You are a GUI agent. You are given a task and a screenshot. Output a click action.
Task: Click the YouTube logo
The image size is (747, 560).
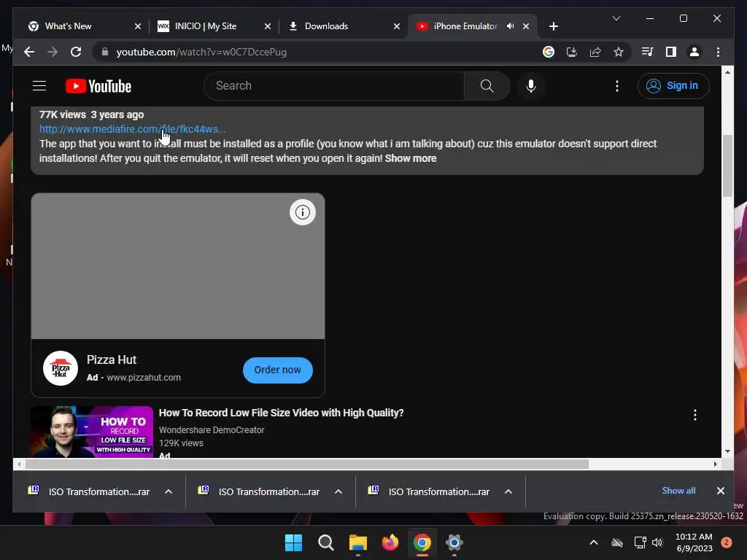coord(98,86)
